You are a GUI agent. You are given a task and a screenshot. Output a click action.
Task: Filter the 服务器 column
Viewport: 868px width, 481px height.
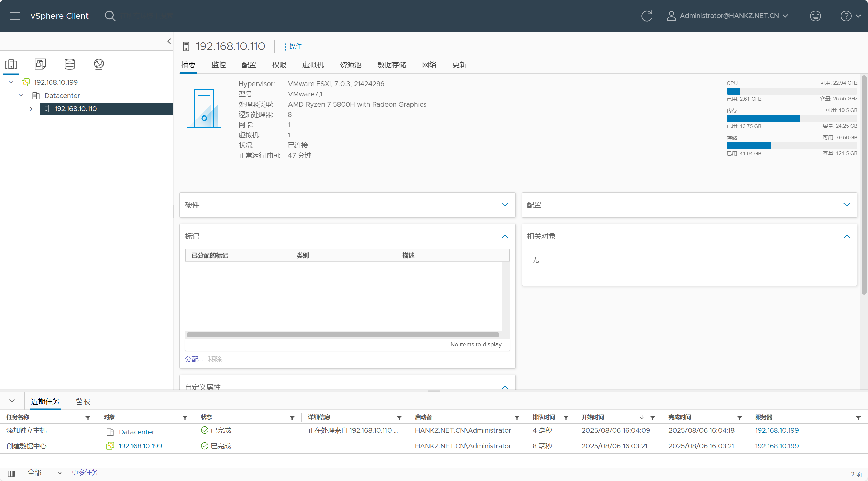click(858, 418)
